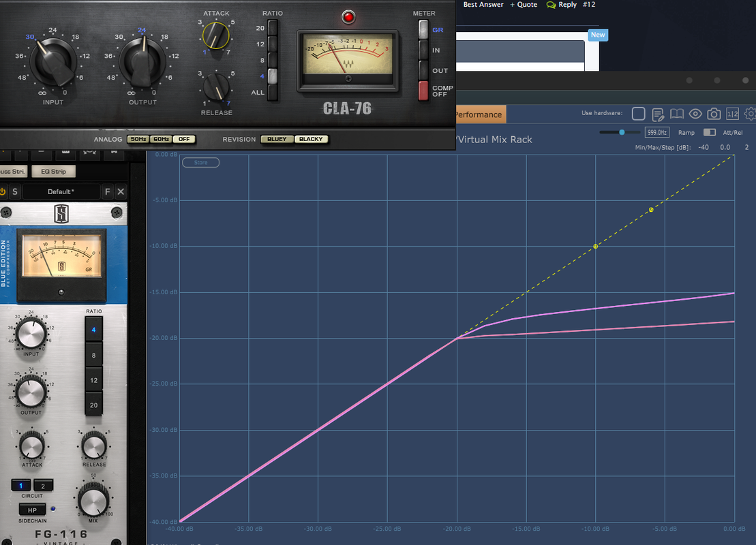This screenshot has height=545, width=756.
Task: Select ratio 20 on CLA-76
Action: tap(273, 28)
